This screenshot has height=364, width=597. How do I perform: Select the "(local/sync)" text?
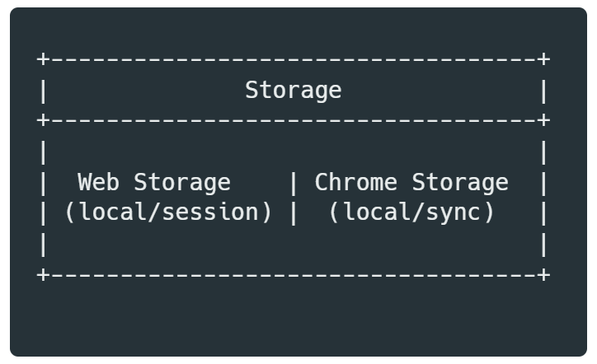coord(411,212)
